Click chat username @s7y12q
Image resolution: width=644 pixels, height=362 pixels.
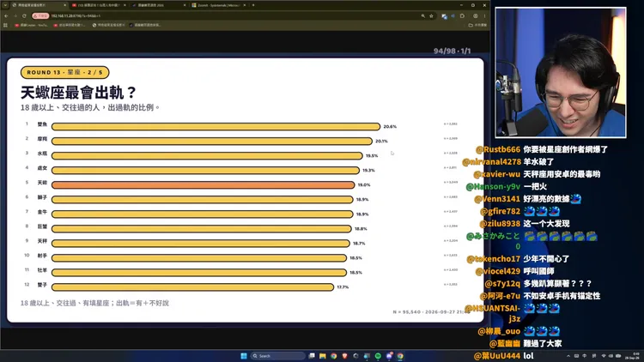tap(502, 284)
